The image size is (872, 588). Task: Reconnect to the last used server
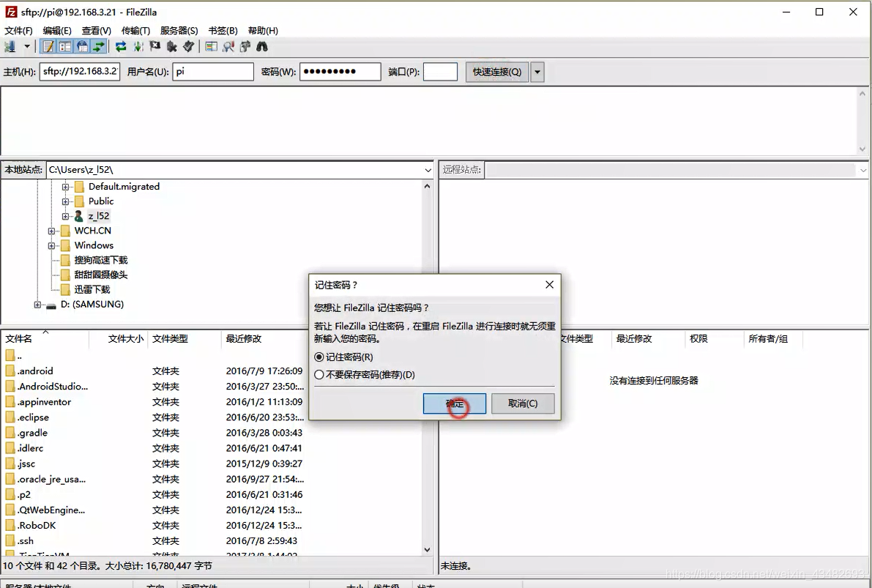click(189, 45)
